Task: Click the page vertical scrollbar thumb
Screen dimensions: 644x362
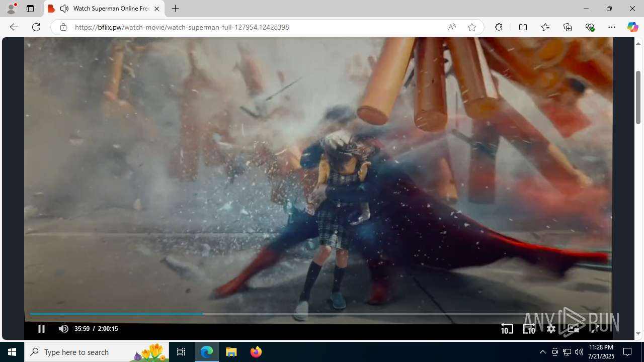Action: point(638,98)
